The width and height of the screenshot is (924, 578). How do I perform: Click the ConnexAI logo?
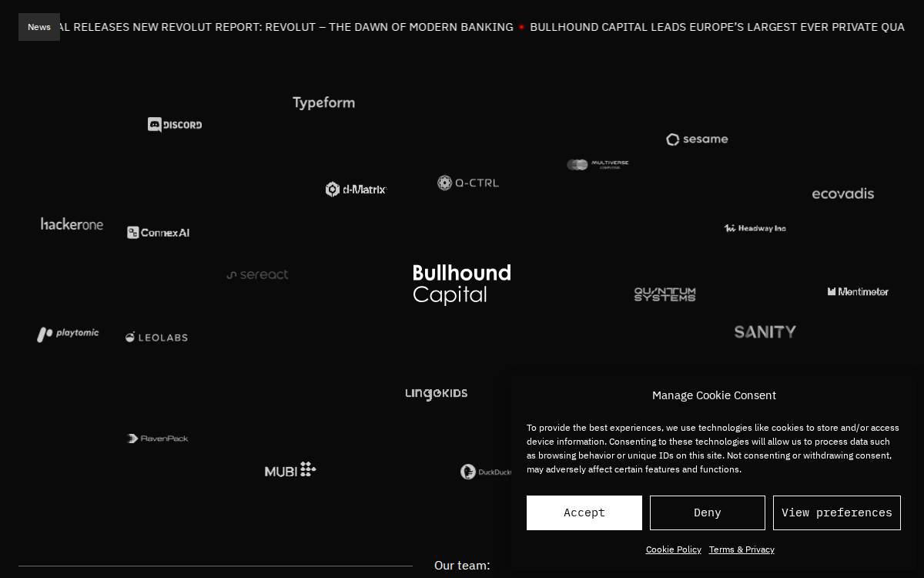[159, 232]
